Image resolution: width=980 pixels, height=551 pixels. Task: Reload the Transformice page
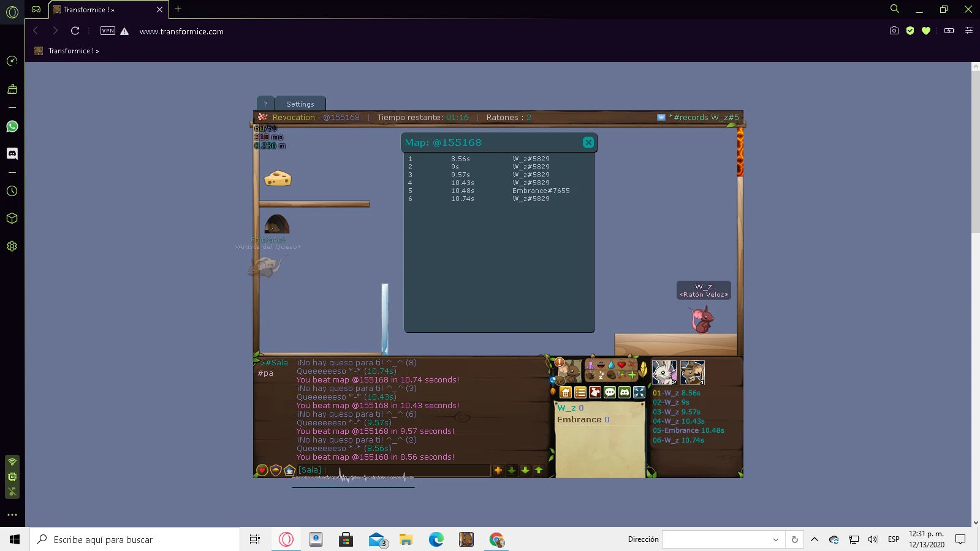coord(75,31)
